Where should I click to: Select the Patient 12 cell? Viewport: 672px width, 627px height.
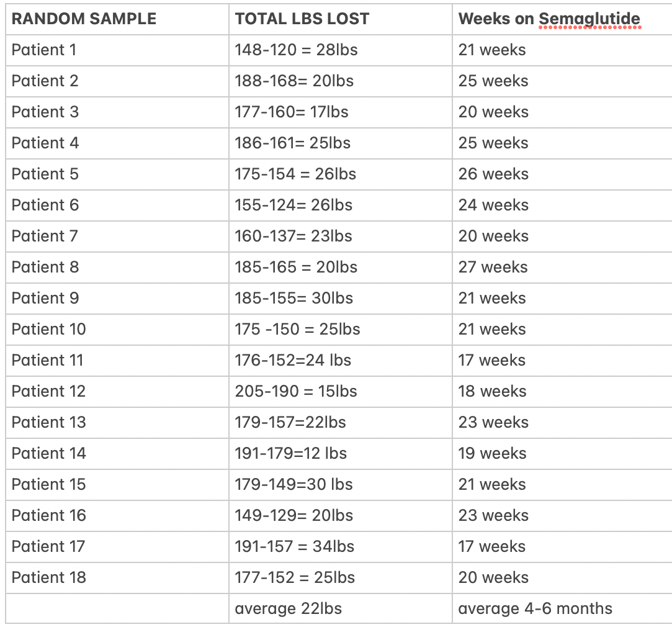pyautogui.click(x=48, y=391)
